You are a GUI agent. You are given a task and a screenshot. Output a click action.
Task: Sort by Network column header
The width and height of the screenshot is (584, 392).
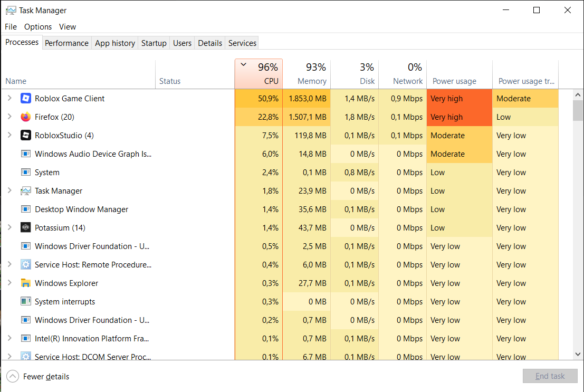403,74
